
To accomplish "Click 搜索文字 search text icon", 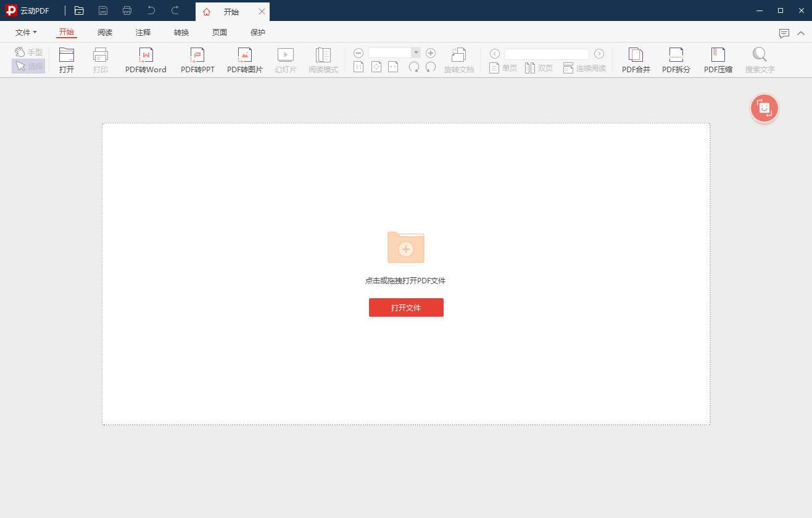I will tap(760, 60).
